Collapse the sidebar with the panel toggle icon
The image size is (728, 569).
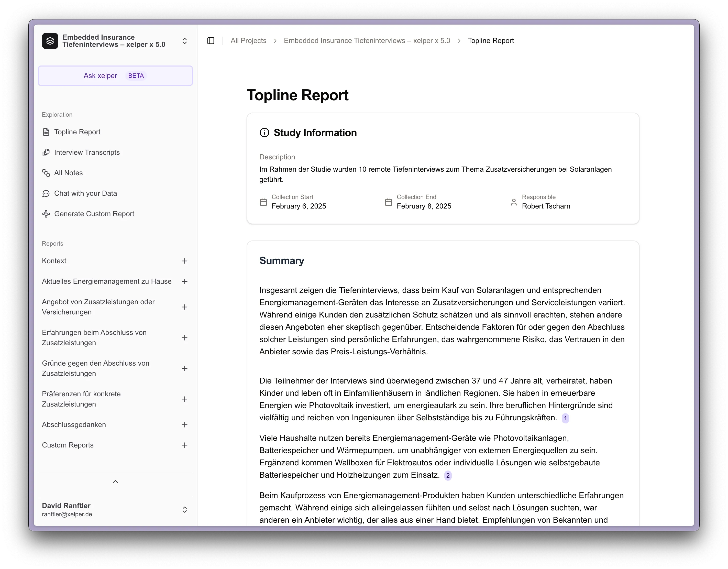(211, 40)
